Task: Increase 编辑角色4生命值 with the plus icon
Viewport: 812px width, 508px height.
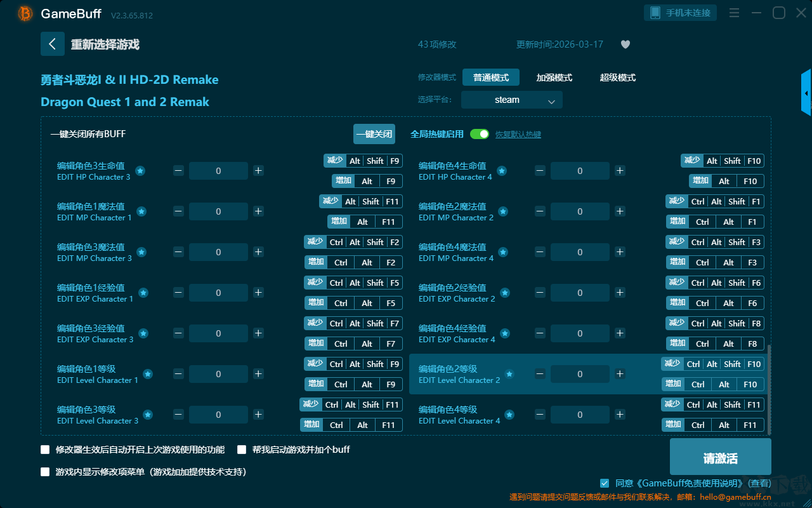Action: click(620, 171)
